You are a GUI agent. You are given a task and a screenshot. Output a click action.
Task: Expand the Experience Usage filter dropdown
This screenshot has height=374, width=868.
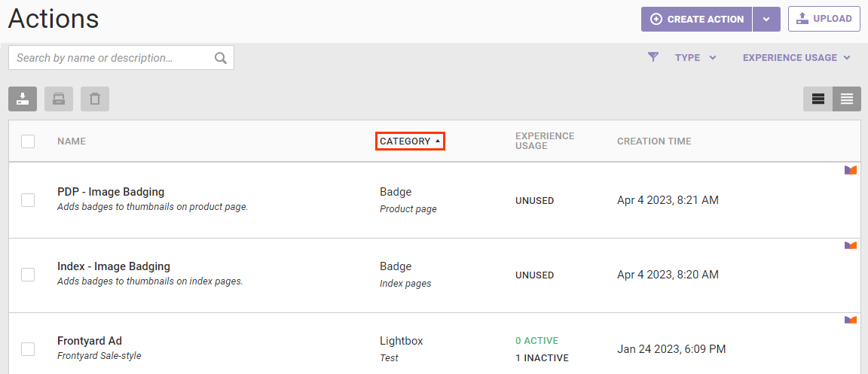[796, 57]
